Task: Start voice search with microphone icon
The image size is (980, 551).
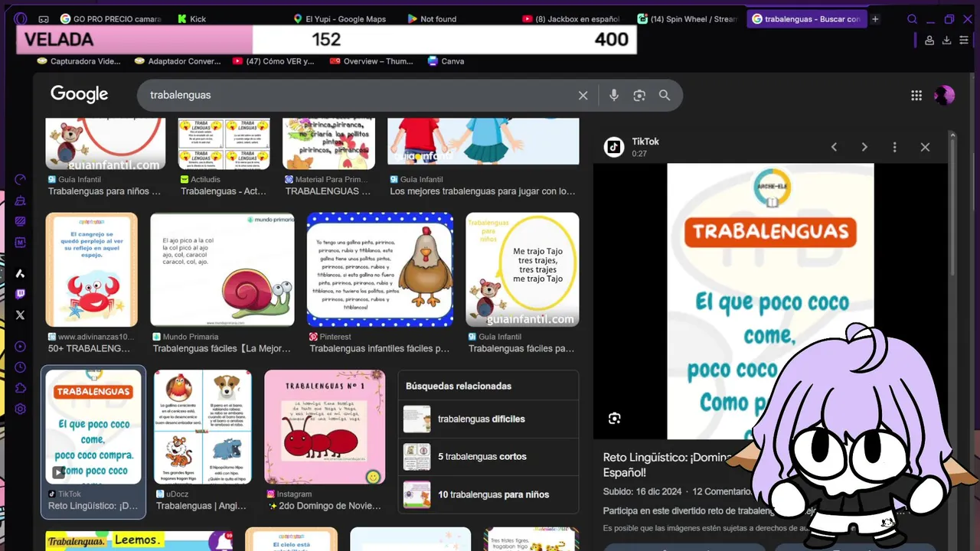Action: click(613, 95)
